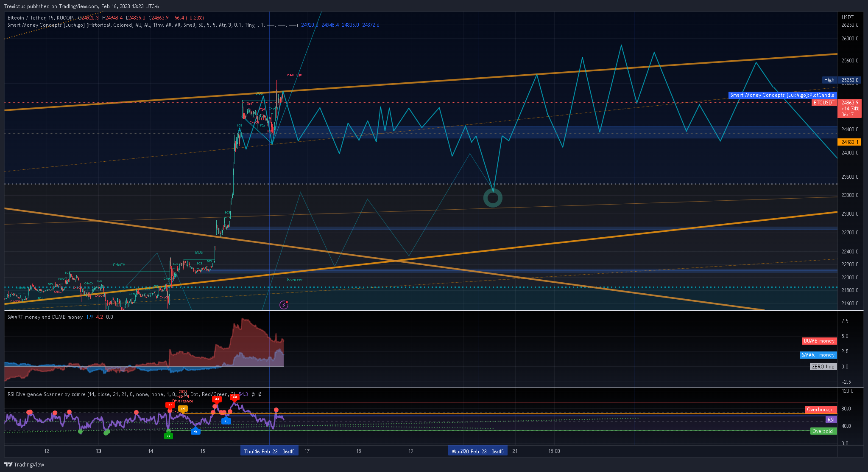Click the RSI value 54.3
868x472 pixels.
(243, 394)
